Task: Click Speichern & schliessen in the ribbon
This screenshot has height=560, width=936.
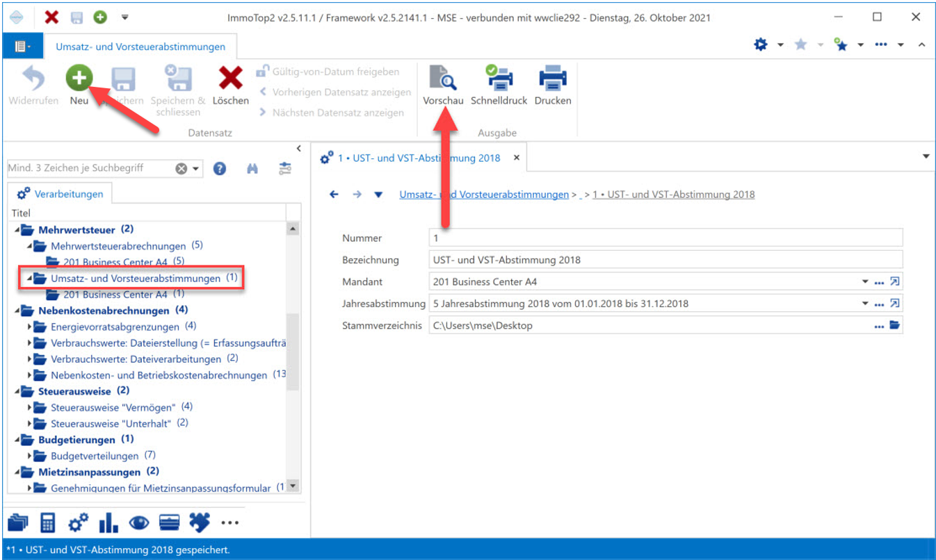Action: click(179, 90)
